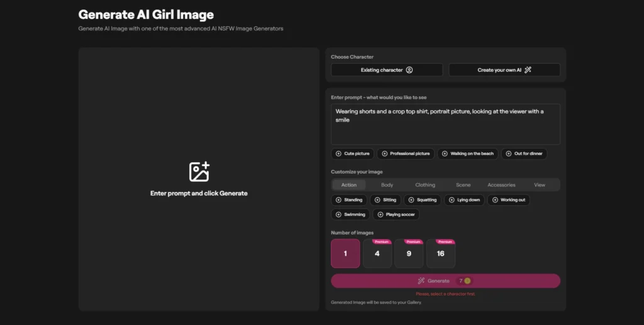This screenshot has width=644, height=325.
Task: Switch to the Clothing tab
Action: coord(425,185)
